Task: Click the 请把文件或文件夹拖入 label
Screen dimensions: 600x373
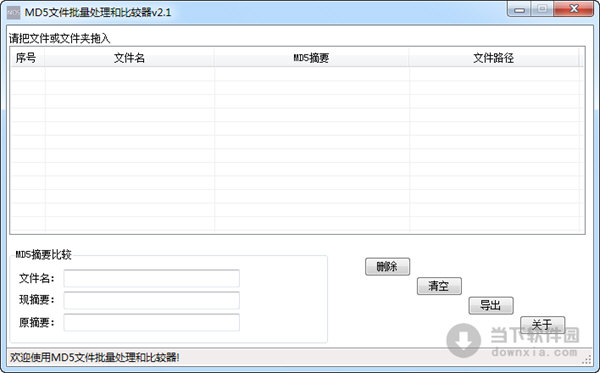Action: (59, 38)
